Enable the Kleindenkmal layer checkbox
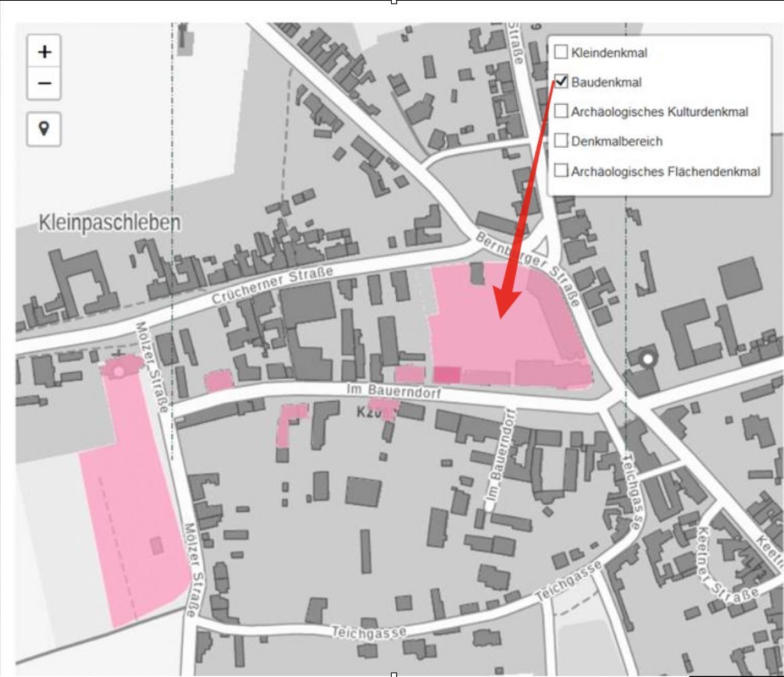Screen dimensions: 784x677 coord(560,52)
